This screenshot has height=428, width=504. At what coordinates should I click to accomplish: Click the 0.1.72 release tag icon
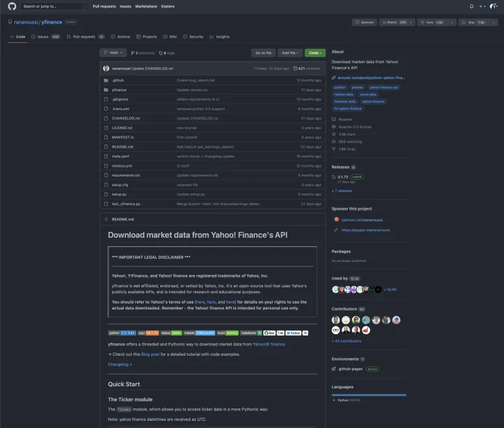(334, 177)
